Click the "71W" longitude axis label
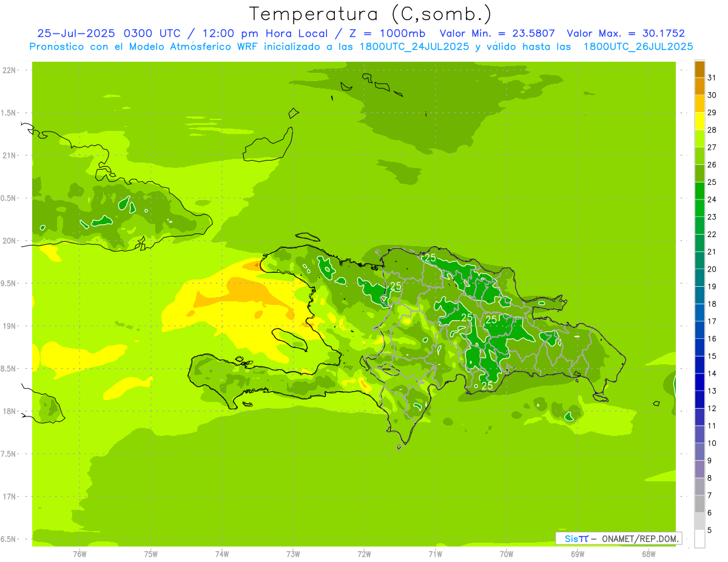This screenshot has width=728, height=562. coord(435,554)
